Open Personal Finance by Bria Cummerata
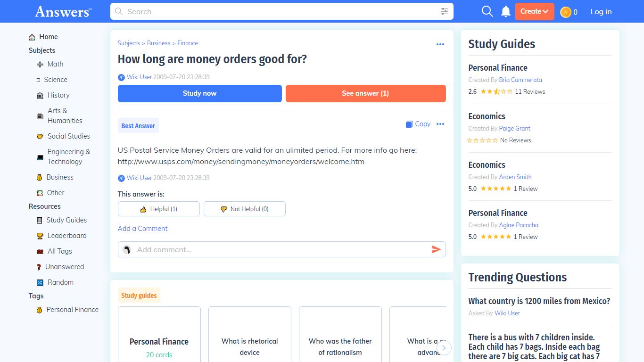Screen dimensions: 644x362 pos(498,68)
